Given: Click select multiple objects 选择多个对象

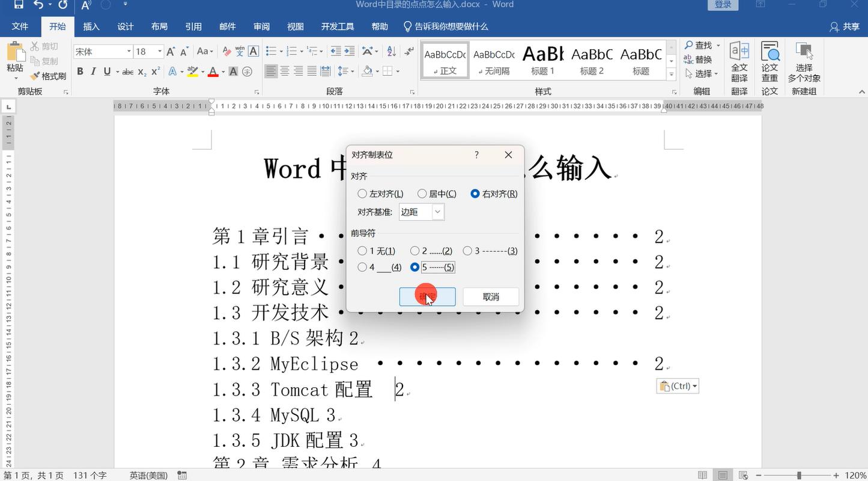Looking at the screenshot, I should pyautogui.click(x=804, y=63).
